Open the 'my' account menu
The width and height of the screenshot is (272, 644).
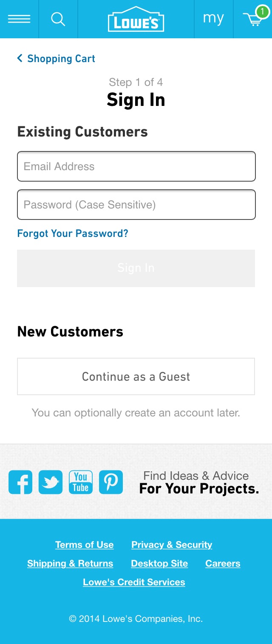pos(214,18)
